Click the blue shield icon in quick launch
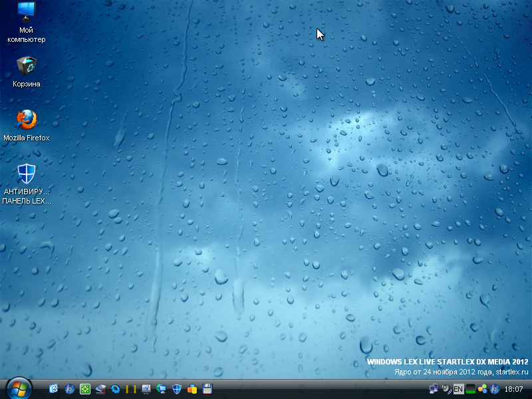 tap(177, 389)
